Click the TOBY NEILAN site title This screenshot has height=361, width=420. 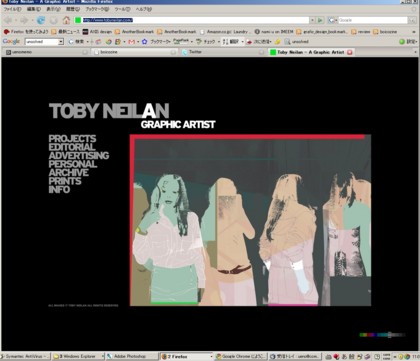(109, 111)
